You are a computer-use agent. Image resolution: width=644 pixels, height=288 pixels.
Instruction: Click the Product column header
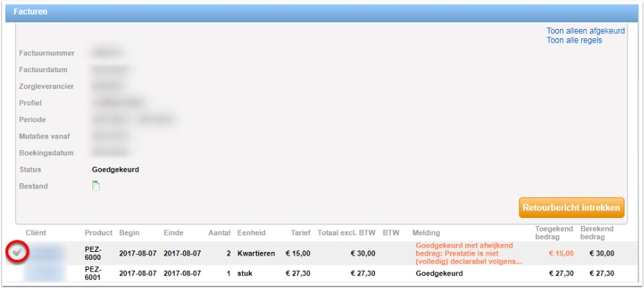click(x=99, y=233)
